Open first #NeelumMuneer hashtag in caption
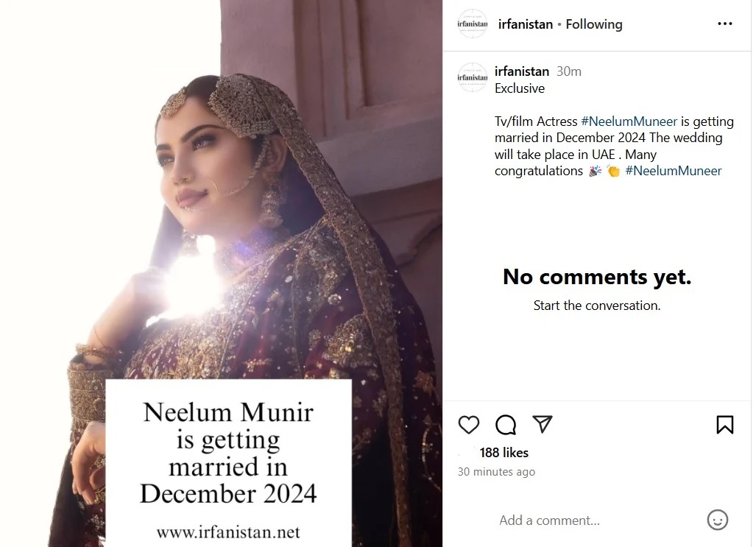 [629, 121]
